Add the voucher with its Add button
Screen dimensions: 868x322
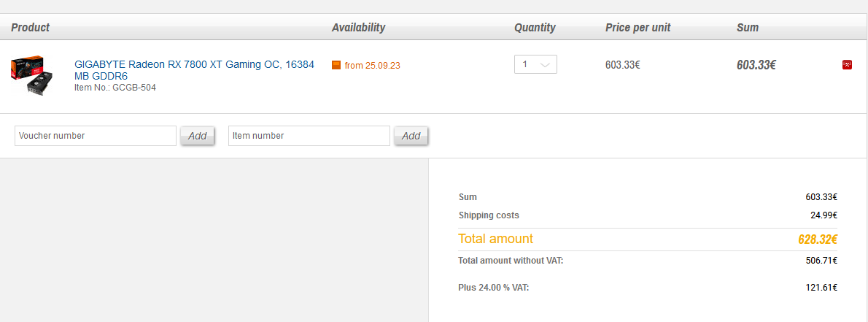point(197,136)
